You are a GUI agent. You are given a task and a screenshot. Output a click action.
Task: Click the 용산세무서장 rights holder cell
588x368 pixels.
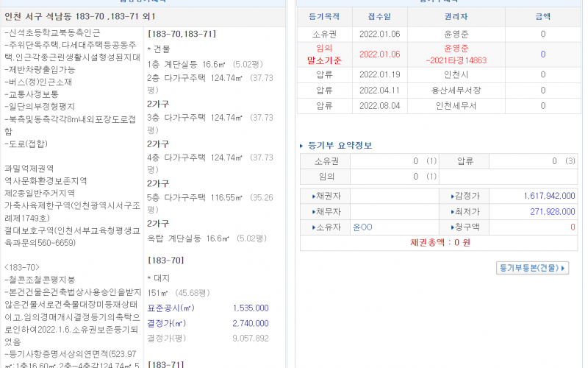(456, 90)
